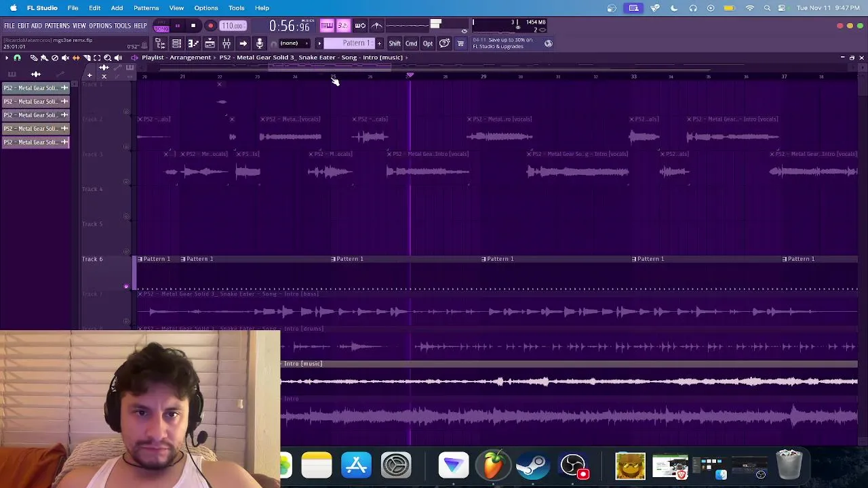868x488 pixels.
Task: Toggle mute dot on Track 2
Action: [126, 147]
